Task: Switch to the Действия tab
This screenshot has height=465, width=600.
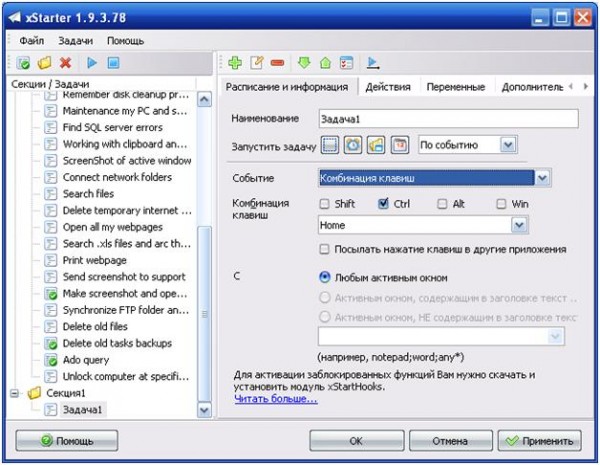Action: click(388, 87)
